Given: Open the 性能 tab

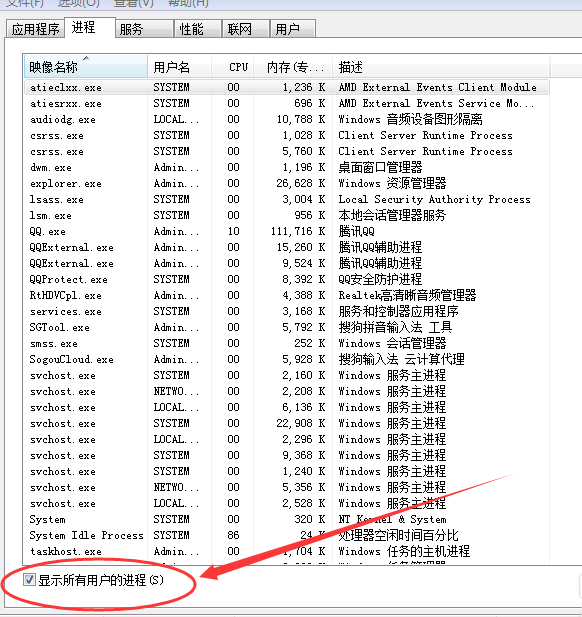Looking at the screenshot, I should click(x=198, y=29).
